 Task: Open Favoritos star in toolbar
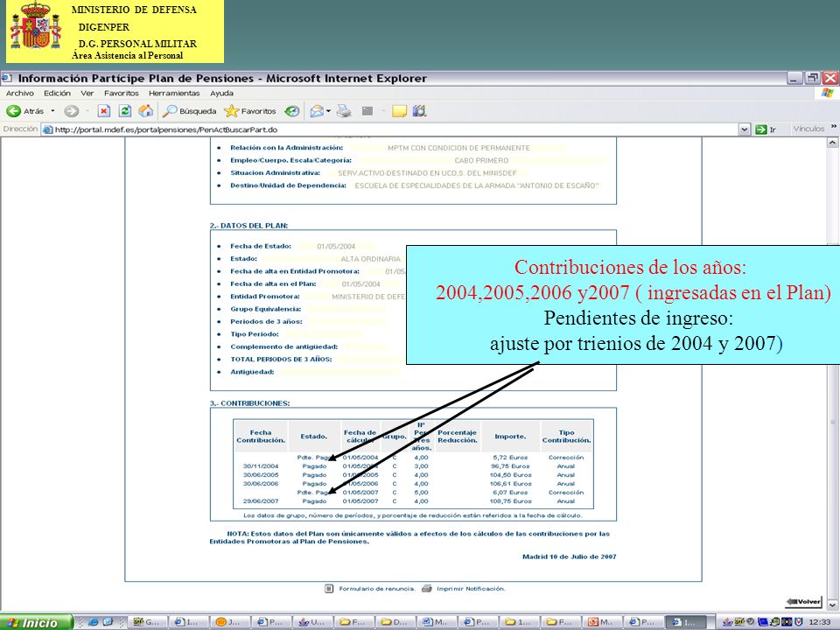click(231, 111)
